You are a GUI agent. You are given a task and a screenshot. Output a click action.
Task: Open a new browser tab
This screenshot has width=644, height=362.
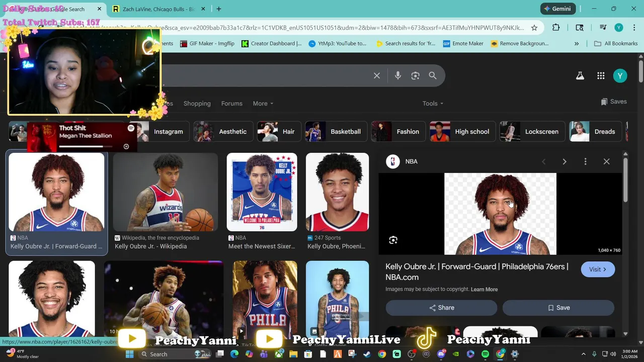tap(219, 9)
